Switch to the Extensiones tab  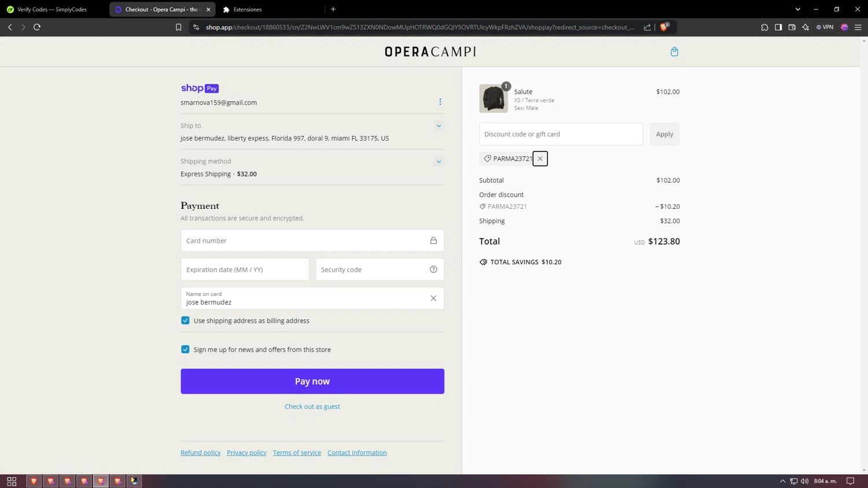pos(248,9)
